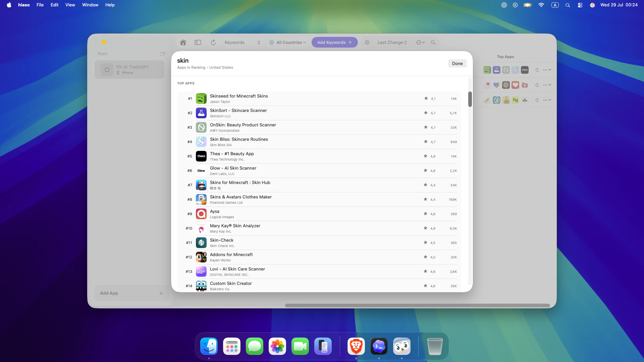Refresh the first keyword row in background
Viewport: 644px width, 362px height.
click(537, 70)
